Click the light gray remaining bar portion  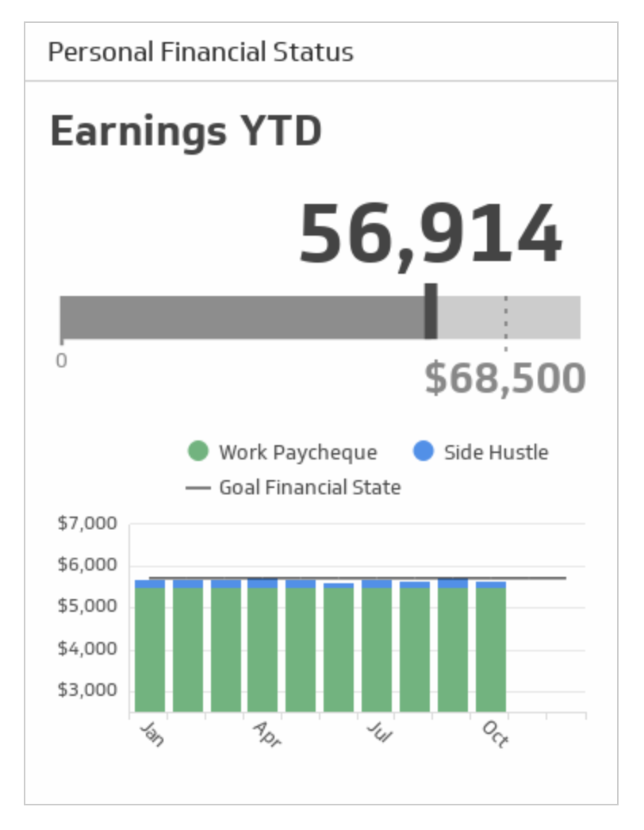pyautogui.click(x=547, y=318)
